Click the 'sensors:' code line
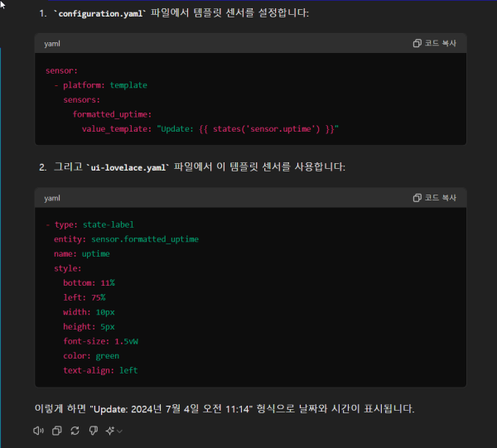Viewport: 497px width, 448px height. tap(82, 100)
